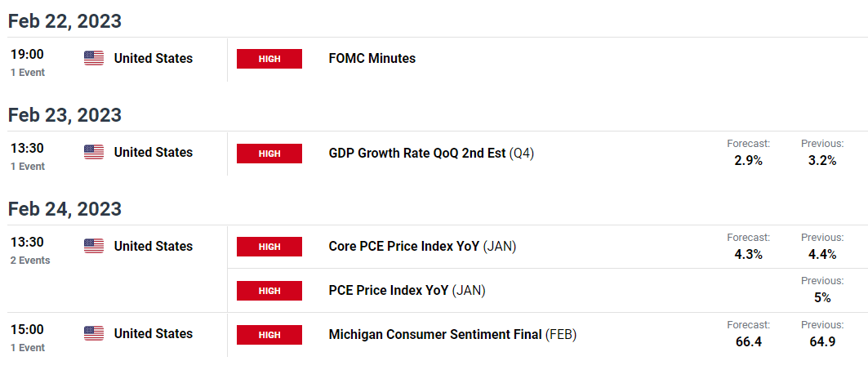Screen dimensions: 868x370
Task: Select the Feb 23, 2023 date header
Action: tap(65, 115)
